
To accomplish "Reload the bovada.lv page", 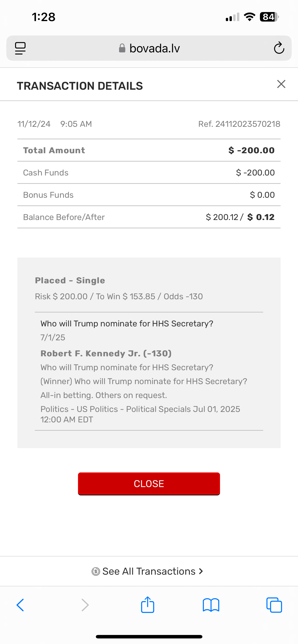I will coord(279,48).
